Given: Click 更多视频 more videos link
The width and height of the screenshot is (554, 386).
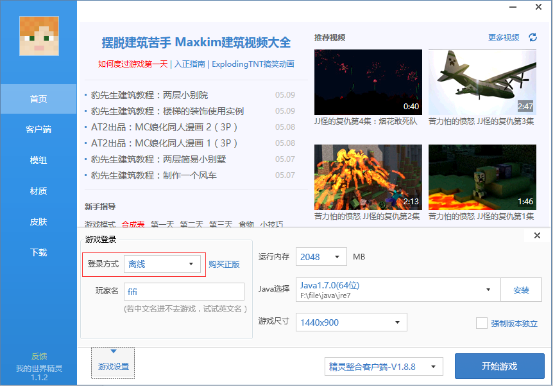Looking at the screenshot, I should click(504, 37).
